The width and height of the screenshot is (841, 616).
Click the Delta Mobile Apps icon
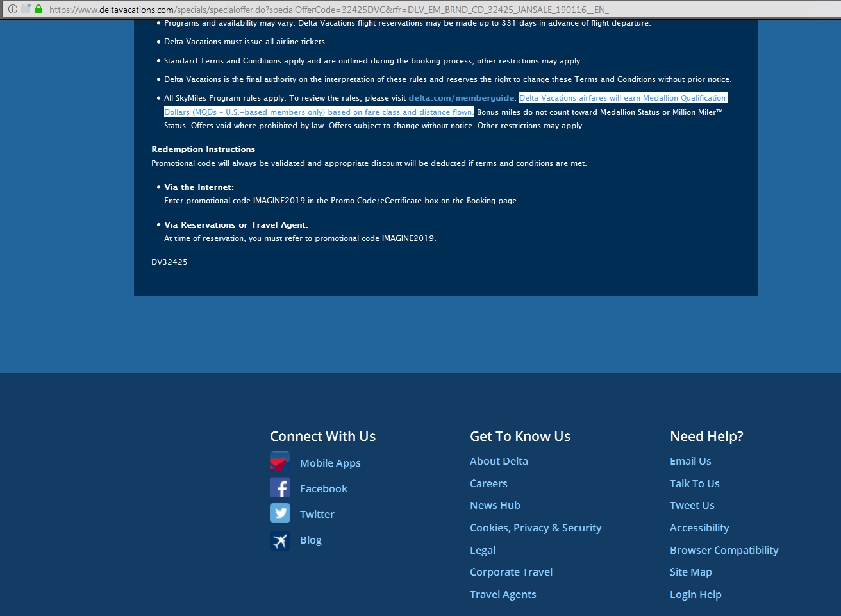(280, 463)
